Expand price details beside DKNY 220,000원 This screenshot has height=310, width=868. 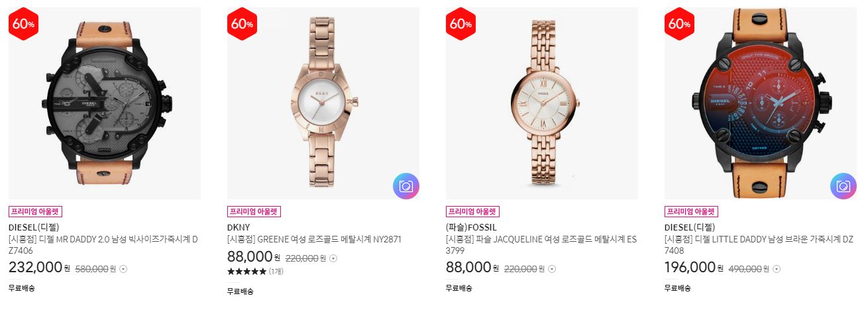[333, 258]
